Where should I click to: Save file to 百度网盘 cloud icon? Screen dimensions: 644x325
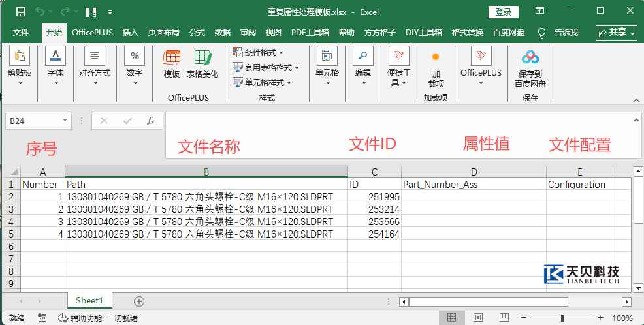pyautogui.click(x=530, y=57)
